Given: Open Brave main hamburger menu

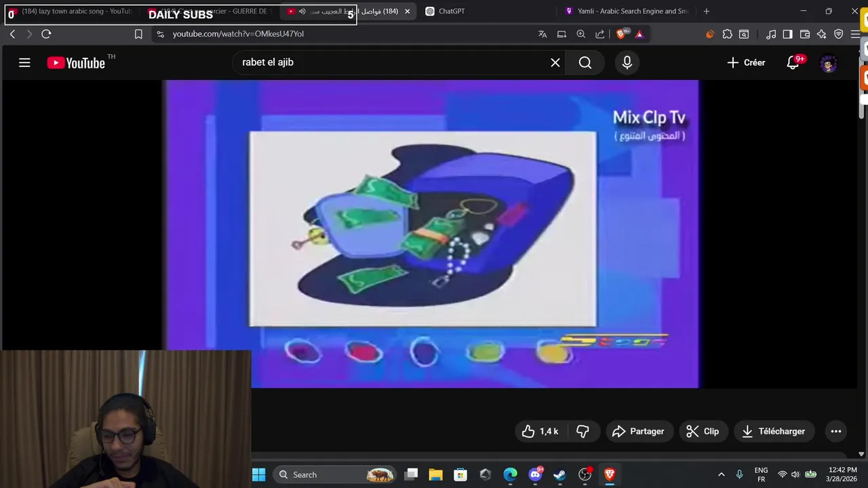Looking at the screenshot, I should pos(855,34).
